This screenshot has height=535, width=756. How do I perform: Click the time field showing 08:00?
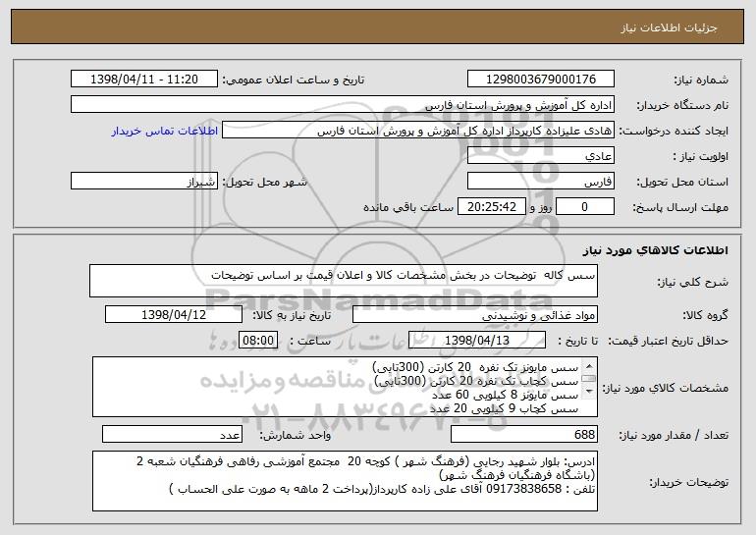coord(258,341)
